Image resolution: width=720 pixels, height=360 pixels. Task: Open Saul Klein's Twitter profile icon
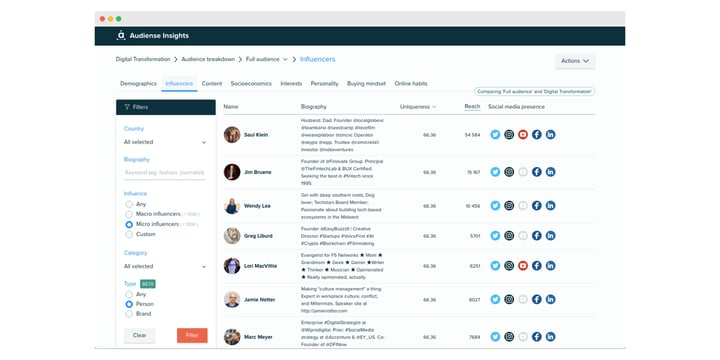[x=495, y=135]
